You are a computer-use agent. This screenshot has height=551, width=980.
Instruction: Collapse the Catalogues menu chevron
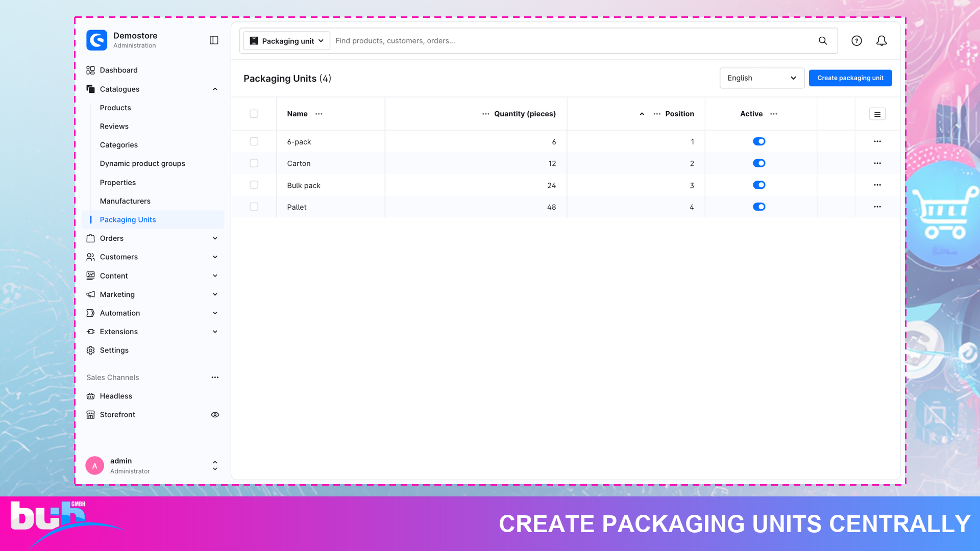[x=215, y=89]
